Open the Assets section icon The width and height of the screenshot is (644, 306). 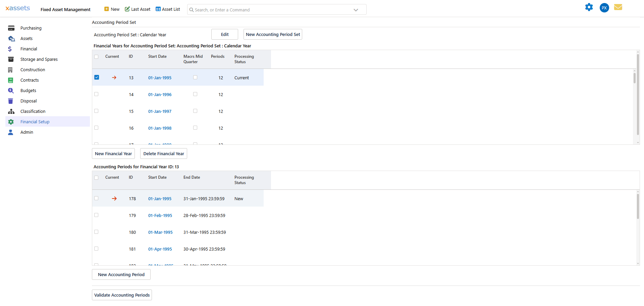click(11, 38)
